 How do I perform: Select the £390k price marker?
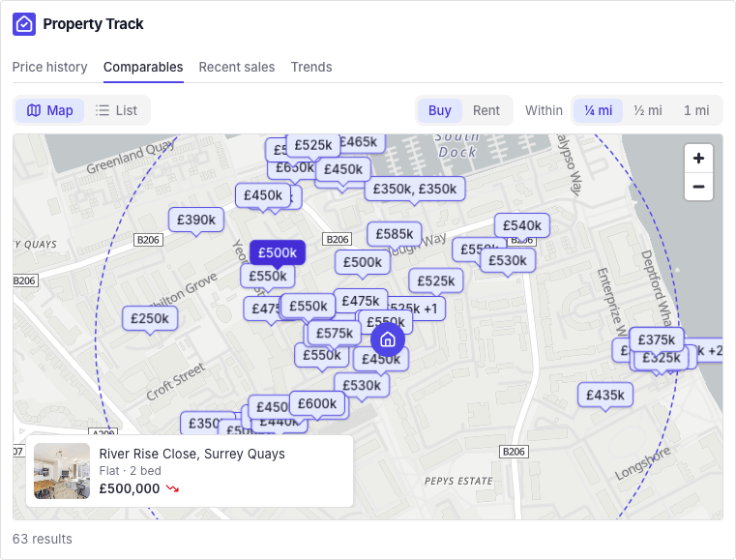pos(196,220)
